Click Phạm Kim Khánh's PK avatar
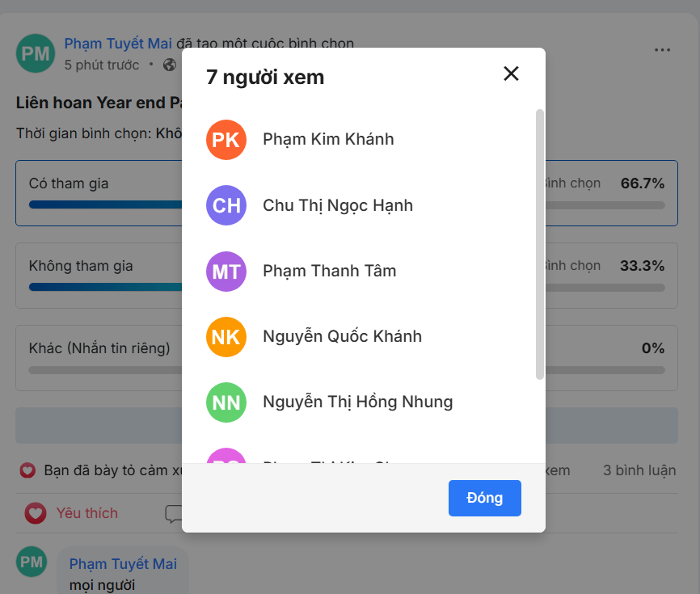 [226, 140]
